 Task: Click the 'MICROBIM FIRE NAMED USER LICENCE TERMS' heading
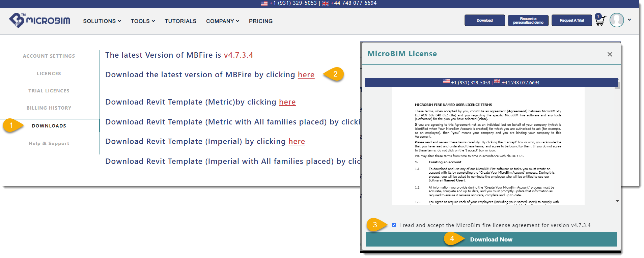tap(453, 105)
